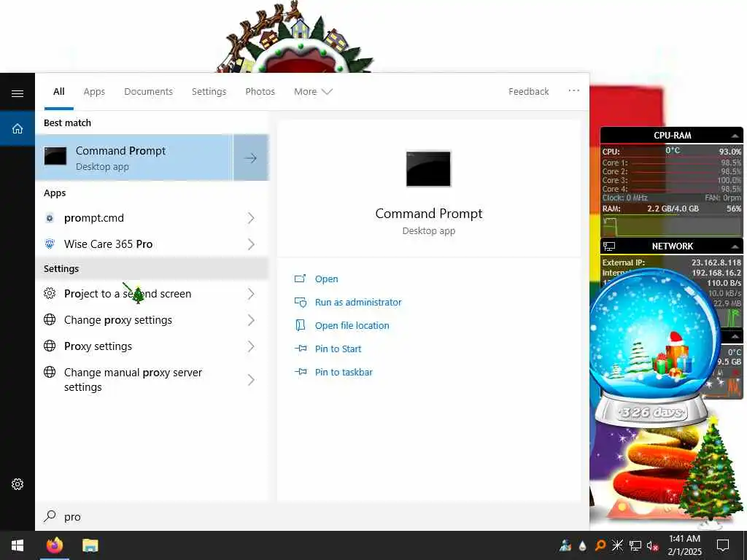747x560 pixels.
Task: Collapse the CPU-RAM gadget panel
Action: click(735, 136)
